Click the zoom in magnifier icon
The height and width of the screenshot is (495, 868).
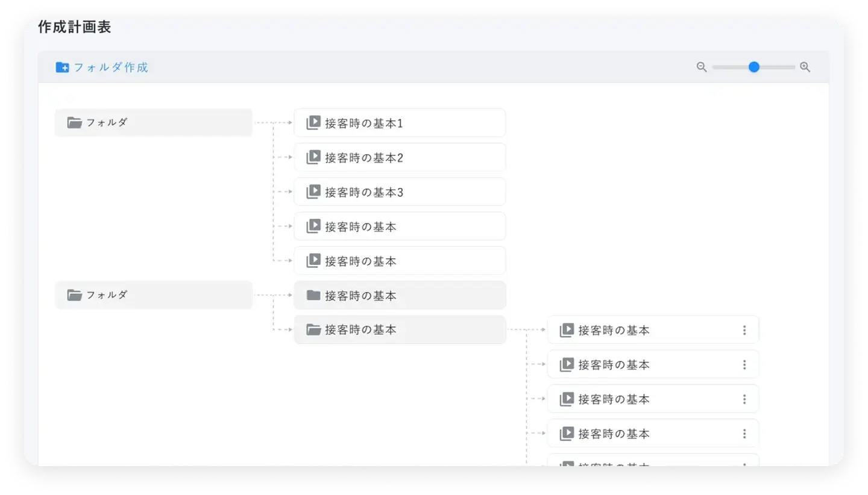click(805, 67)
